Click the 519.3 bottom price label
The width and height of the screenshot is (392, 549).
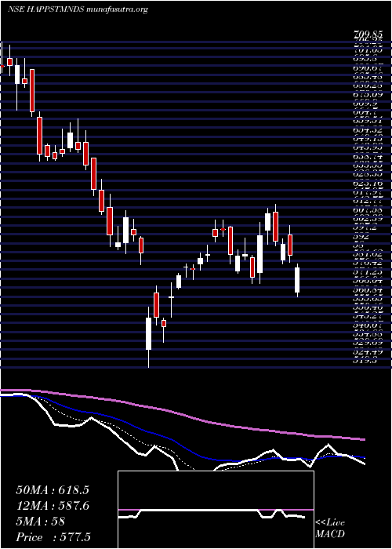(x=365, y=361)
